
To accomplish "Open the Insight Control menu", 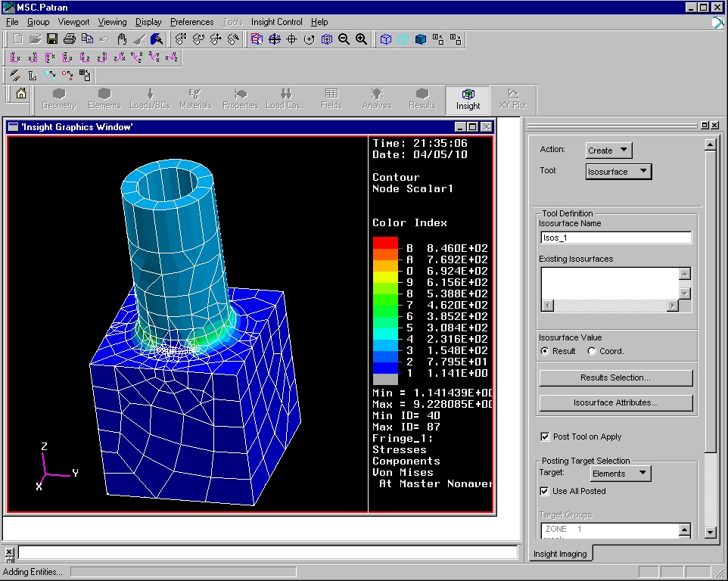I will (276, 22).
